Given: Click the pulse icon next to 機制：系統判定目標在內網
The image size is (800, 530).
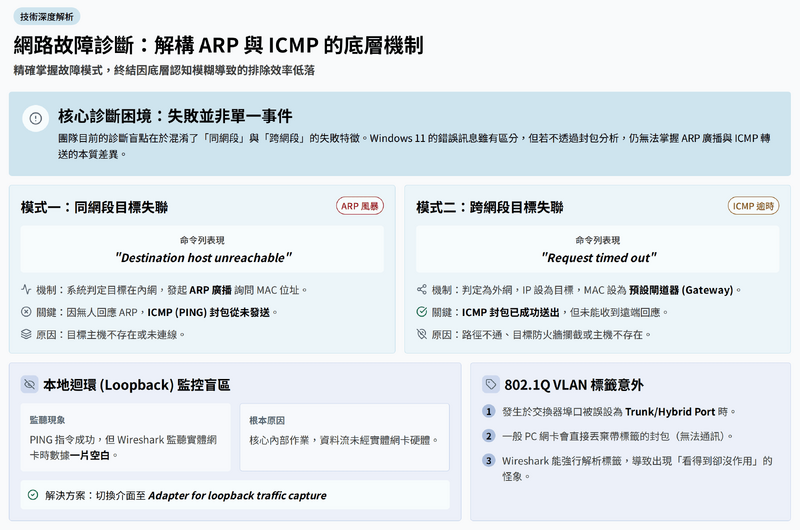Looking at the screenshot, I should pos(26,290).
